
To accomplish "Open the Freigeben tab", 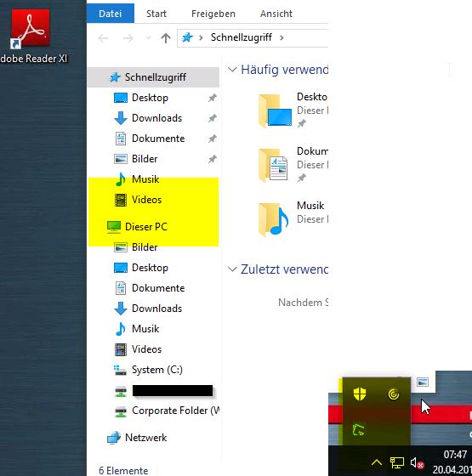I will point(213,14).
